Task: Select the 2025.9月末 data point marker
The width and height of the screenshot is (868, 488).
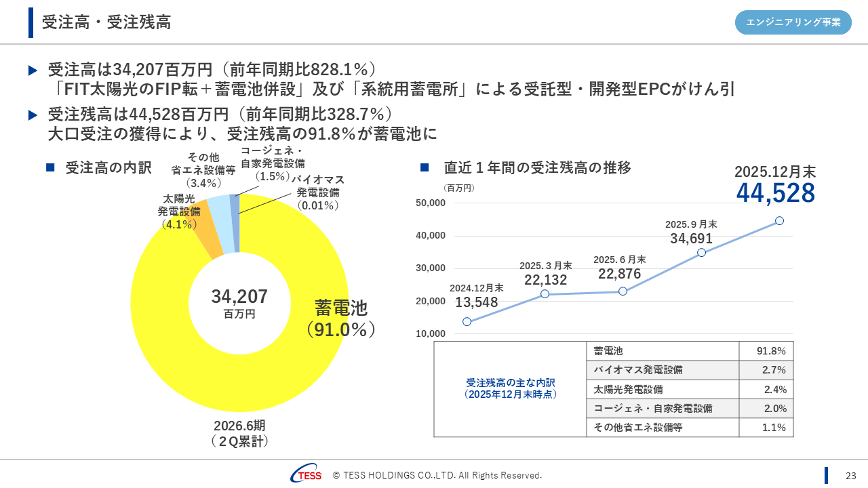Action: [x=701, y=253]
